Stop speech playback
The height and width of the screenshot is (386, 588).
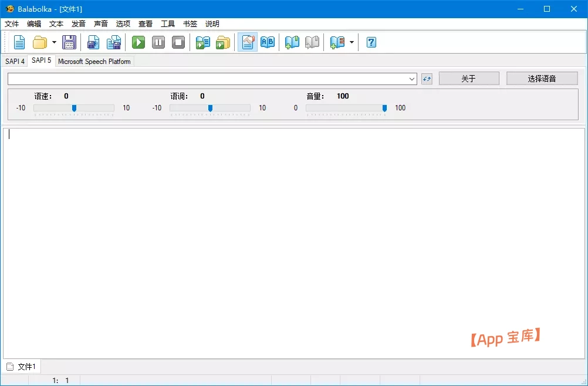[178, 42]
